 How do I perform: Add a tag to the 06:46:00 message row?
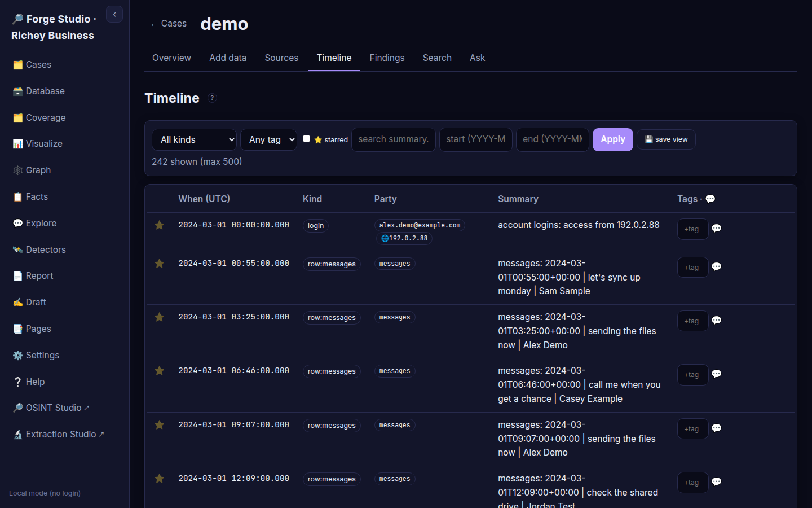[692, 375]
